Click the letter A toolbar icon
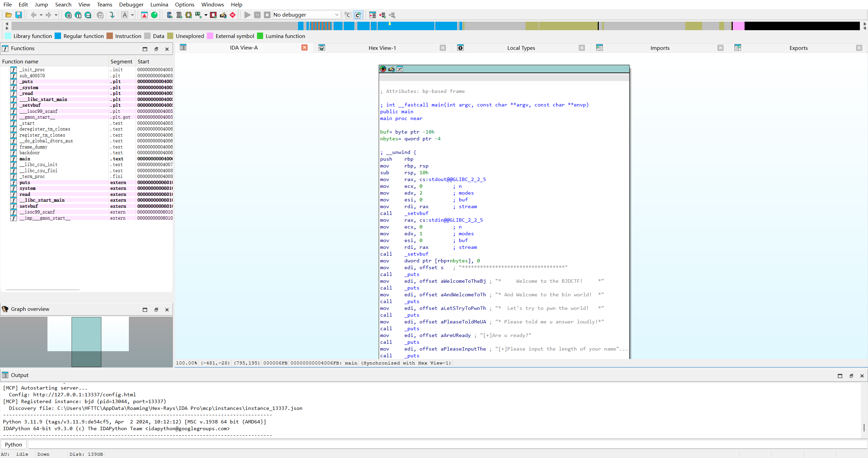This screenshot has height=458, width=868. (124, 15)
